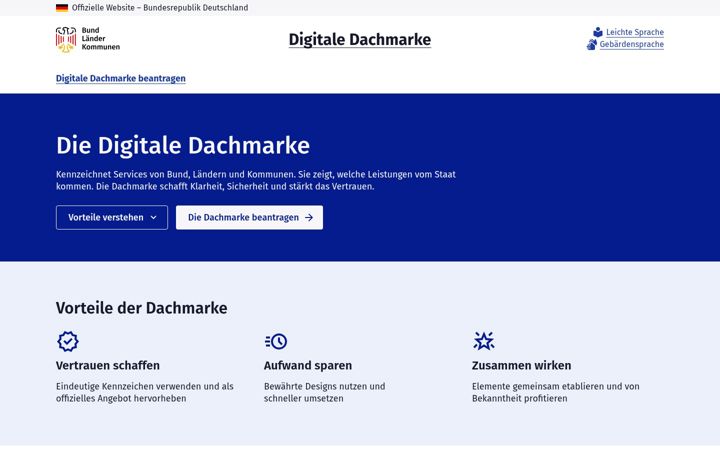Click Die Dachmarke beantragen button
The image size is (720, 450).
tap(249, 218)
